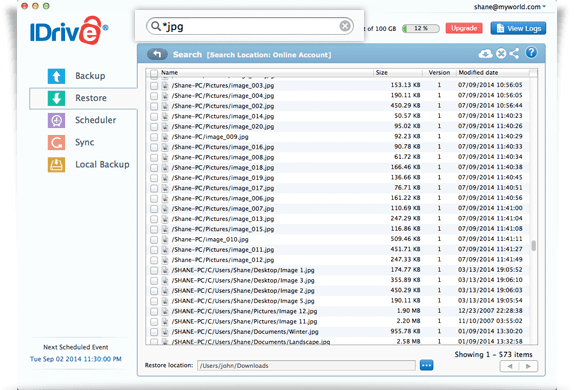
Task: Open the Sync section
Action: coord(85,142)
